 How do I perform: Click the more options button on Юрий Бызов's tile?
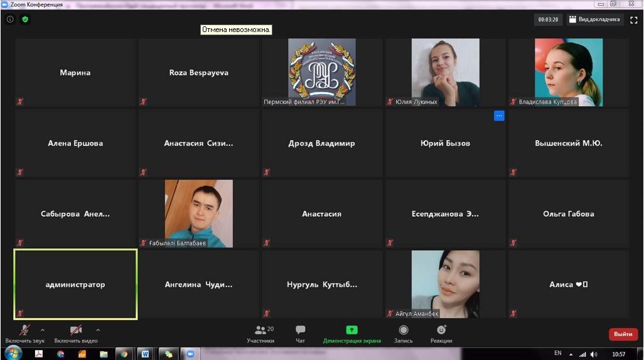point(499,116)
